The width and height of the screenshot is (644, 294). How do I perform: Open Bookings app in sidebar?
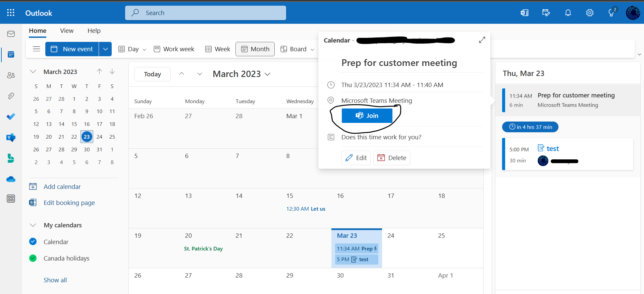click(x=11, y=158)
